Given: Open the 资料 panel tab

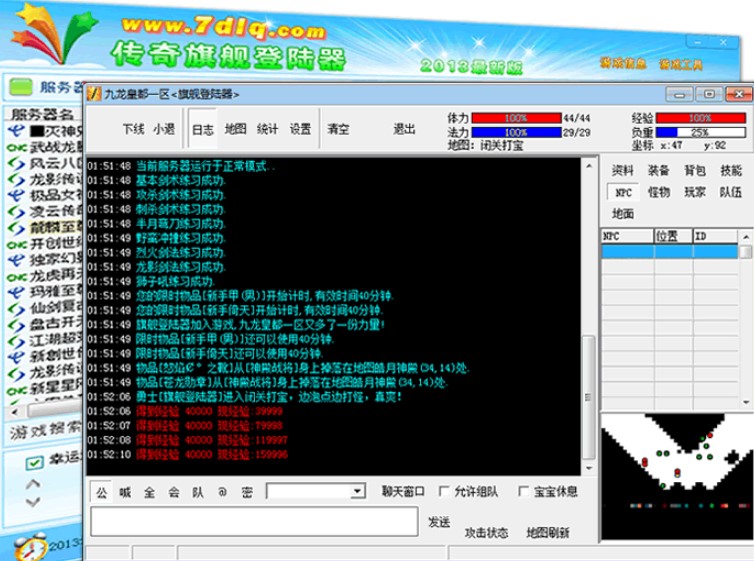Looking at the screenshot, I should [x=623, y=170].
